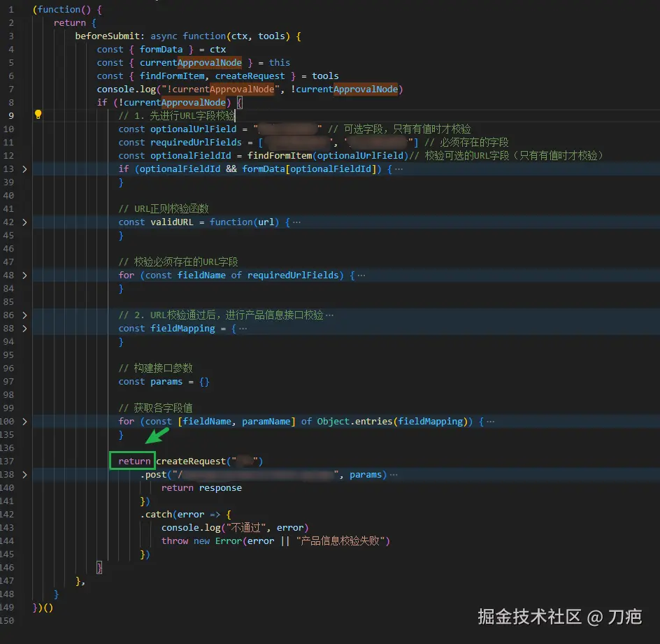
Task: Unfold the .post call at line 138
Action: (x=25, y=475)
